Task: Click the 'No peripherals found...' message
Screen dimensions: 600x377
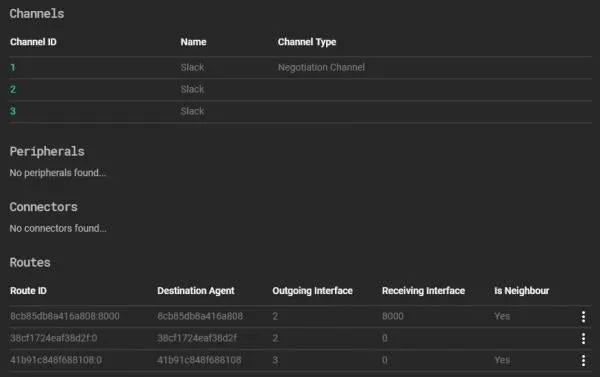Action: pos(58,173)
